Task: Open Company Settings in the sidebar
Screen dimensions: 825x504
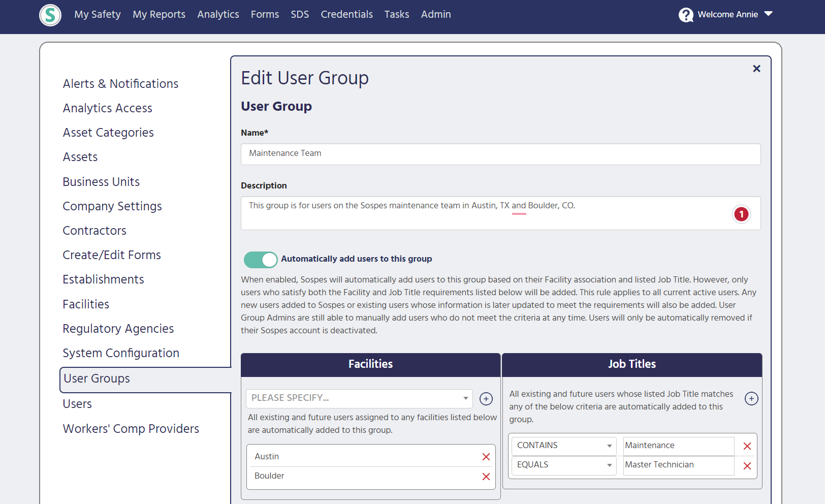Action: tap(112, 206)
